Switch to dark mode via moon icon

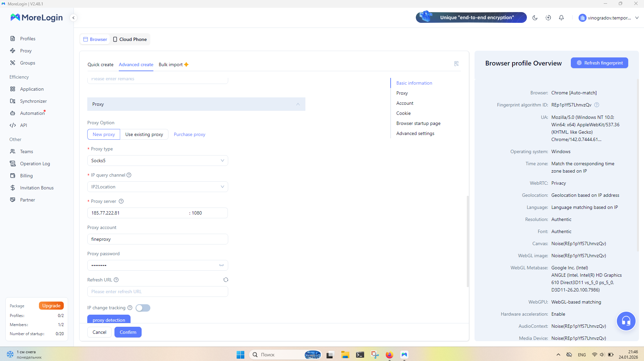(x=535, y=18)
